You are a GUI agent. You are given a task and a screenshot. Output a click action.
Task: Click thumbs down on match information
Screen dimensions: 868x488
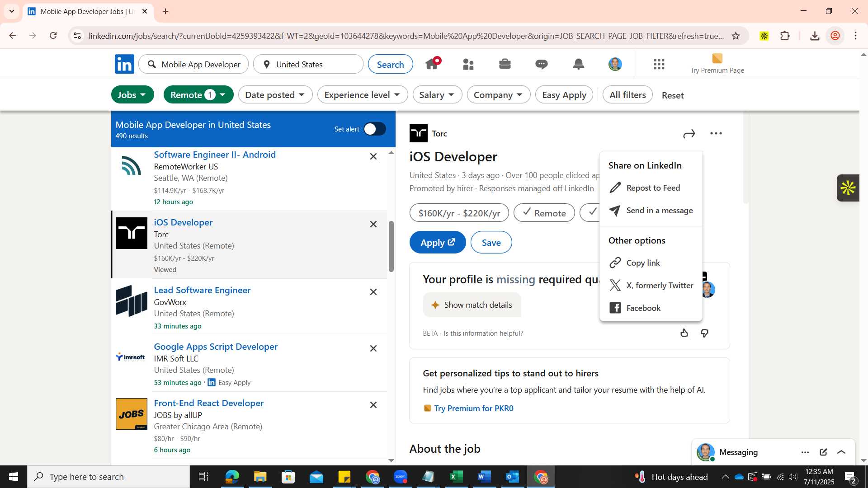click(705, 333)
